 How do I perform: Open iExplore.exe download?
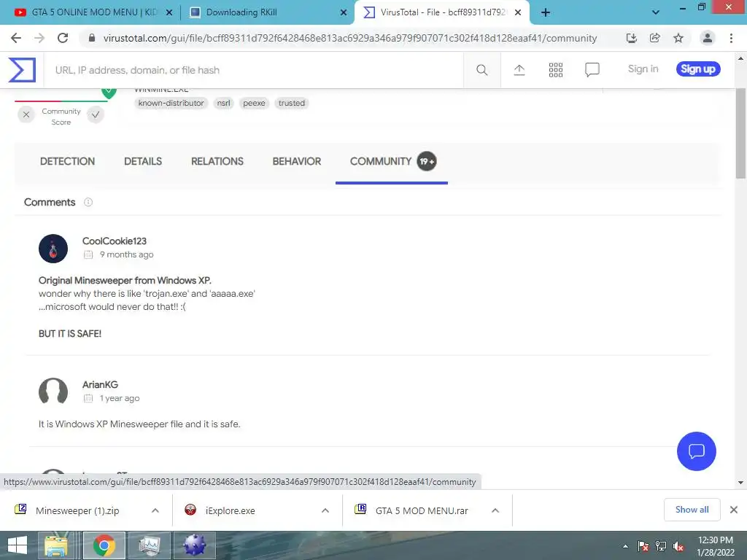(230, 510)
